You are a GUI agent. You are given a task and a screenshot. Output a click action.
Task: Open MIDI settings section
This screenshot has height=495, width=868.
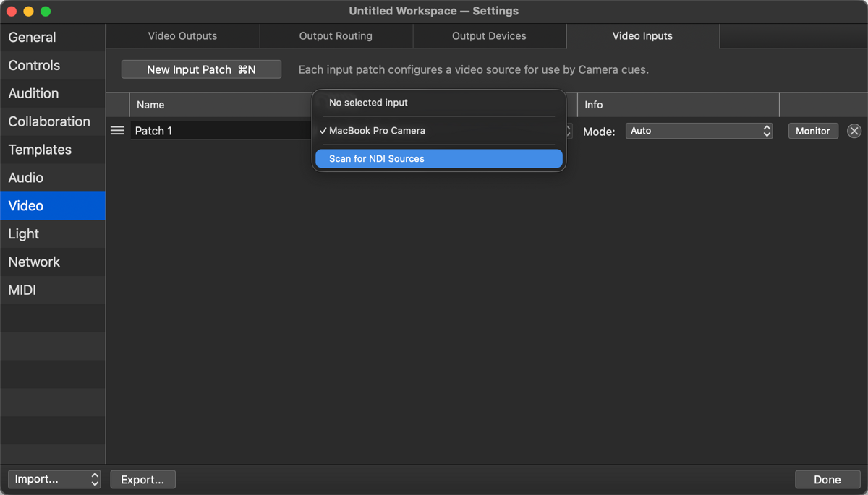[53, 290]
